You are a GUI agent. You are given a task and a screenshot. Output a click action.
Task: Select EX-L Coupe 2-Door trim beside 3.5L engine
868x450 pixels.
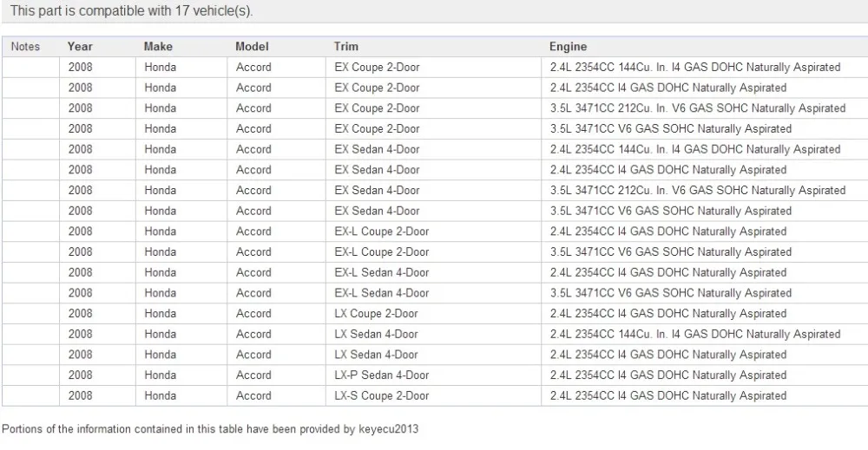click(x=433, y=251)
